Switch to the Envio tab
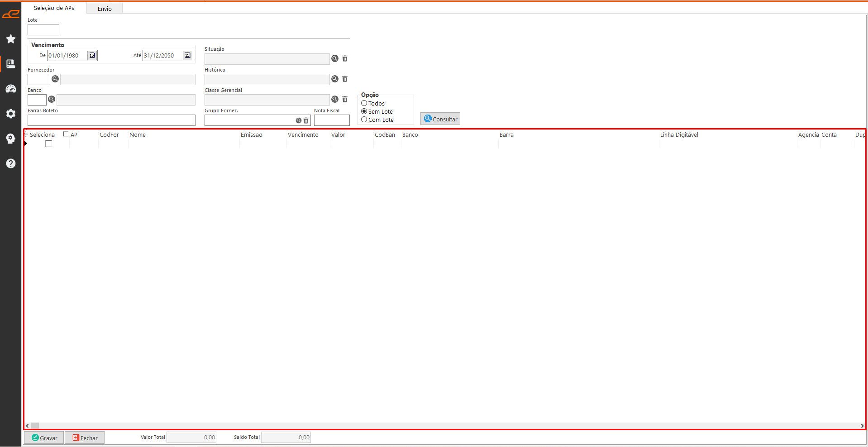The width and height of the screenshot is (868, 447). point(105,9)
